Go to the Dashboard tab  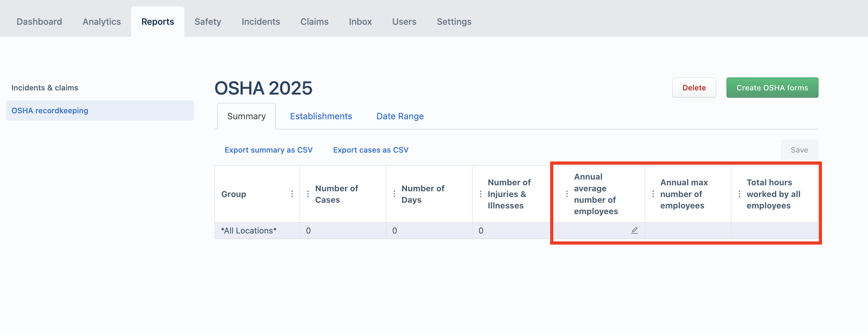(x=39, y=22)
